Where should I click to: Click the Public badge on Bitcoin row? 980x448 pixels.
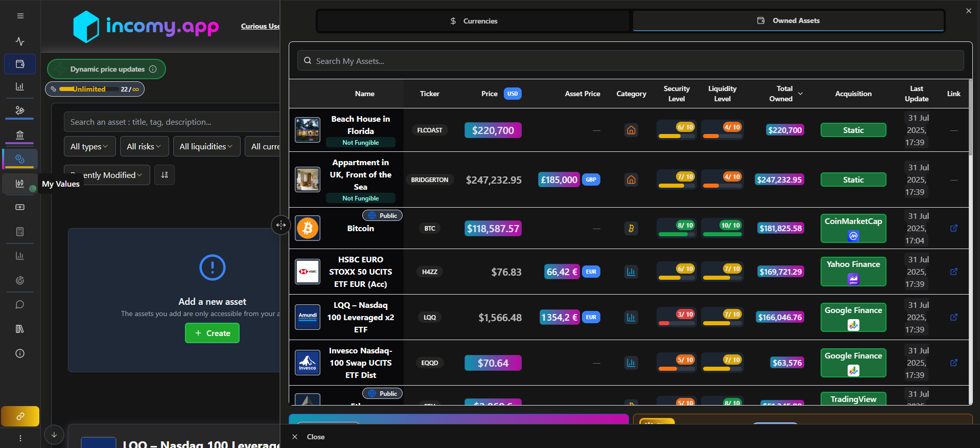click(x=382, y=215)
